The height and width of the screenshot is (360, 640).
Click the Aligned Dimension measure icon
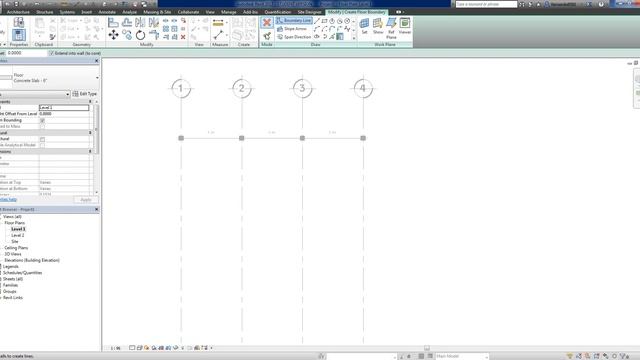coord(218,23)
